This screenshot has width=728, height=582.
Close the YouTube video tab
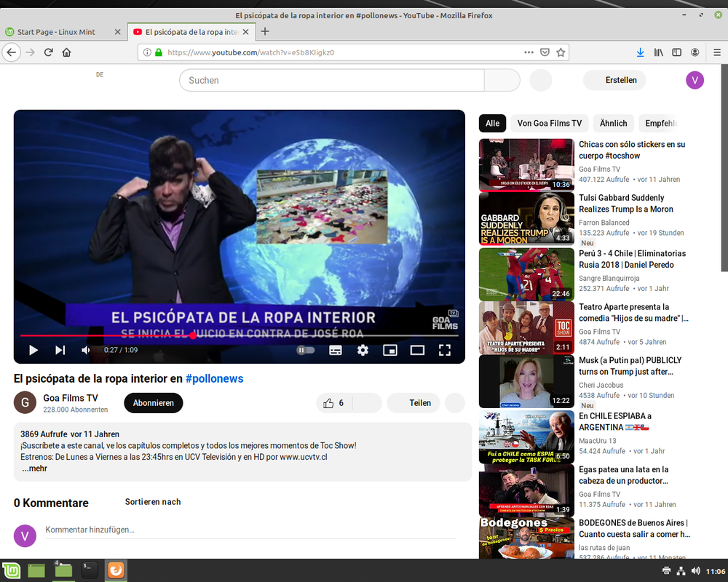245,32
